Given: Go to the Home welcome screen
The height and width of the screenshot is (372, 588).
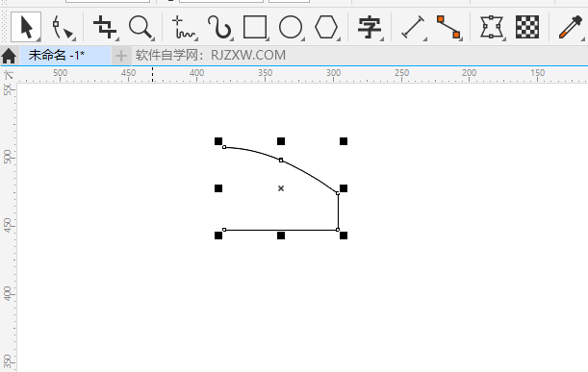Looking at the screenshot, I should [x=9, y=56].
